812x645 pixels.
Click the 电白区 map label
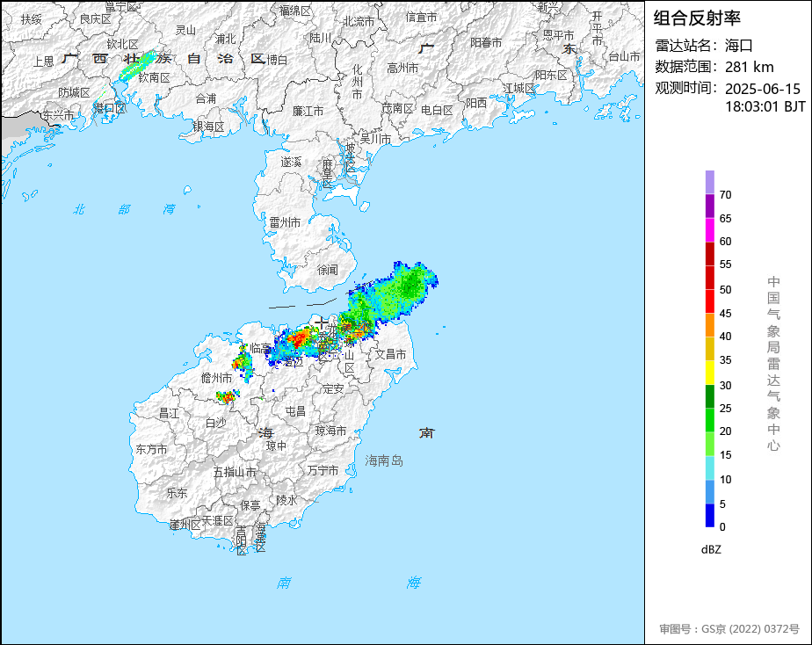click(437, 110)
